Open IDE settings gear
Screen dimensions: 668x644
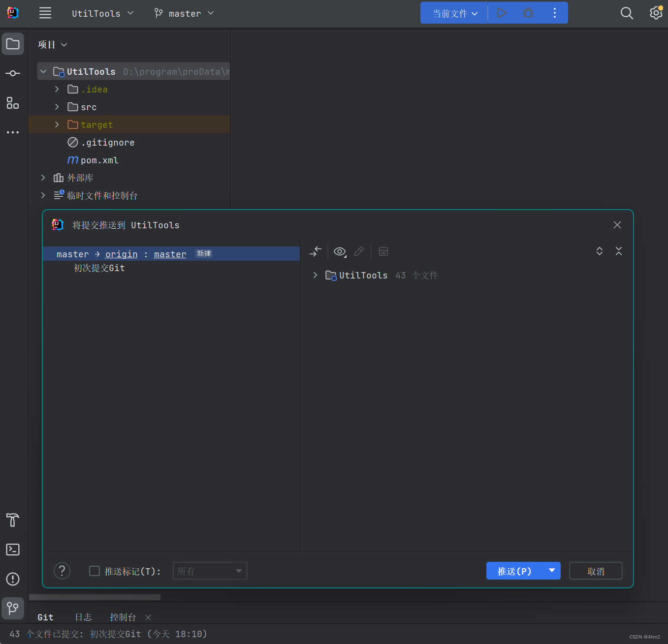point(656,13)
